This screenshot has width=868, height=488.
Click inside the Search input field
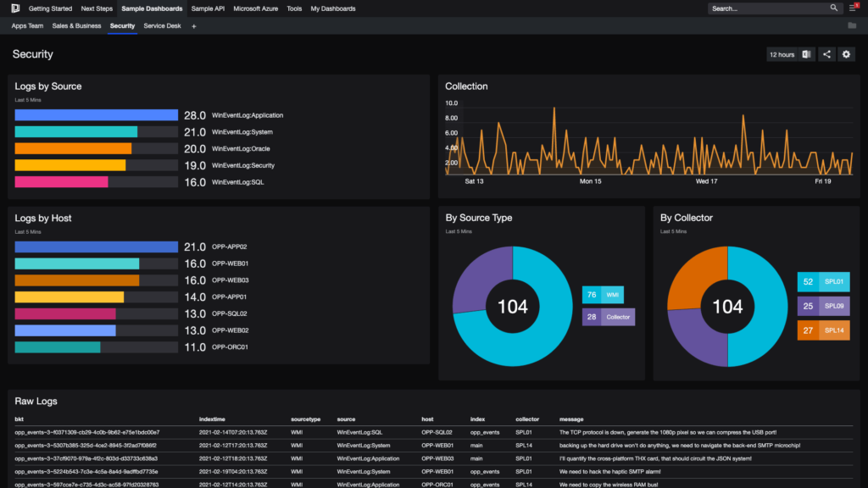pyautogui.click(x=763, y=8)
